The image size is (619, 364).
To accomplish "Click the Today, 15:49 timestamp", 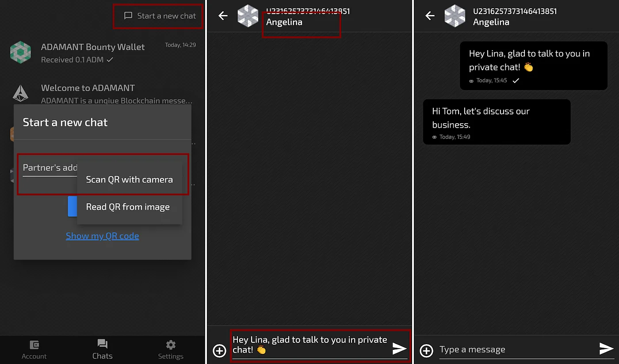I will coord(455,137).
